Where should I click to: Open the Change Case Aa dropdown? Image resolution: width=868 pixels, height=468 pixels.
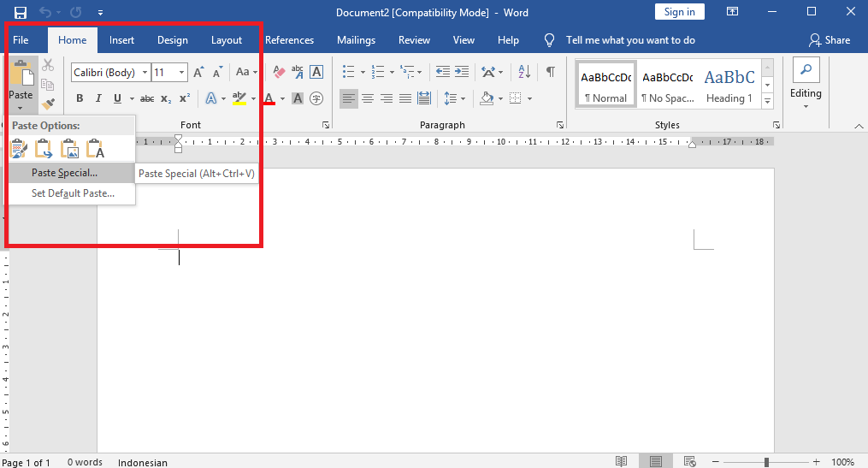[246, 72]
